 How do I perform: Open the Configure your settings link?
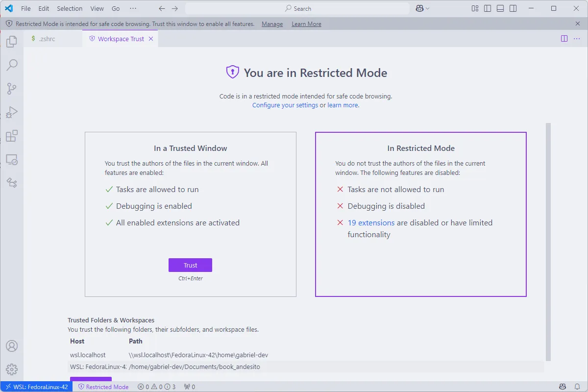click(285, 105)
